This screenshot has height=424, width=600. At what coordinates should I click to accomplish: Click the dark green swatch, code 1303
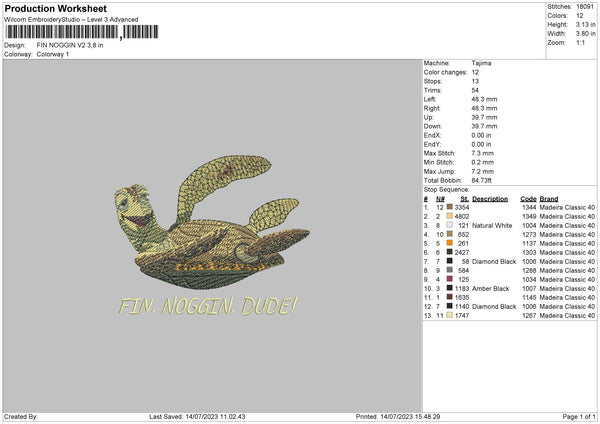(x=450, y=252)
